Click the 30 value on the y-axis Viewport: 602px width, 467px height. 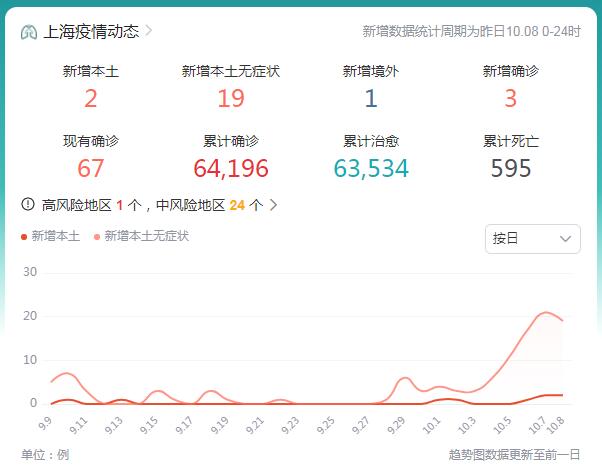pyautogui.click(x=30, y=272)
